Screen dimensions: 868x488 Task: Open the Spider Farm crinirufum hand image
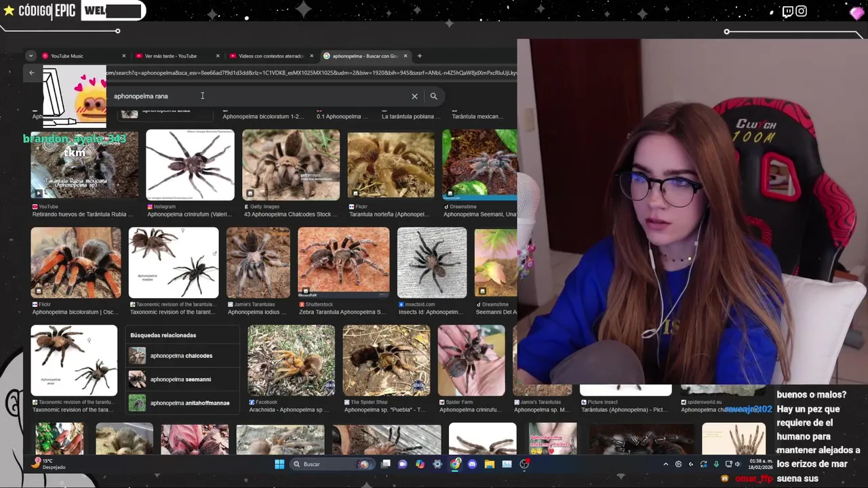(x=471, y=361)
